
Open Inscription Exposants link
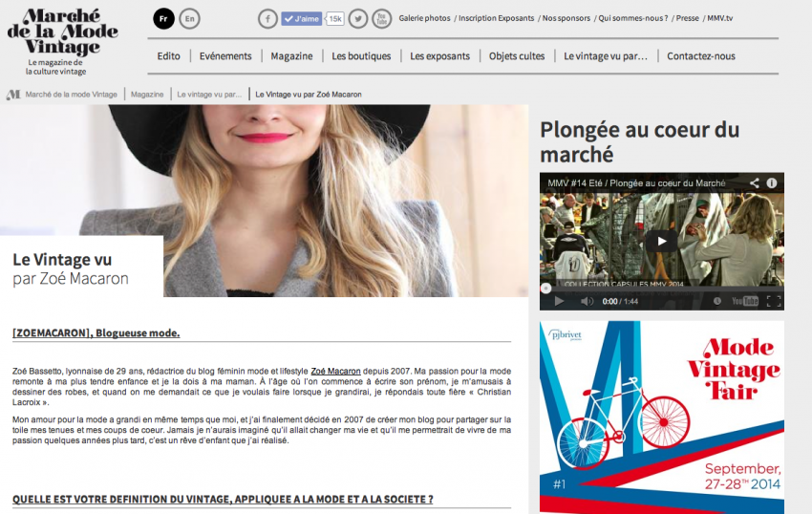coord(496,18)
